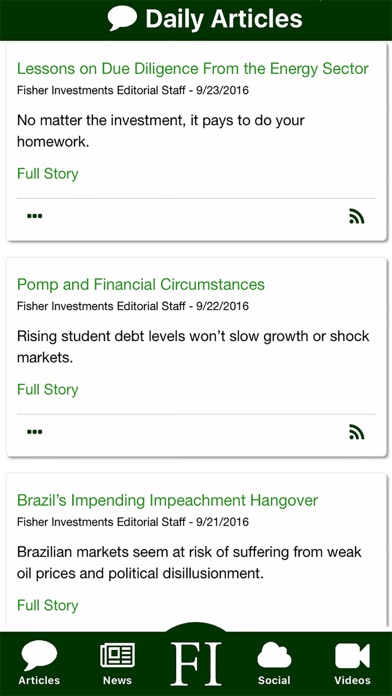The width and height of the screenshot is (392, 696).
Task: Click Full Story under Brazil article
Action: pyautogui.click(x=48, y=605)
